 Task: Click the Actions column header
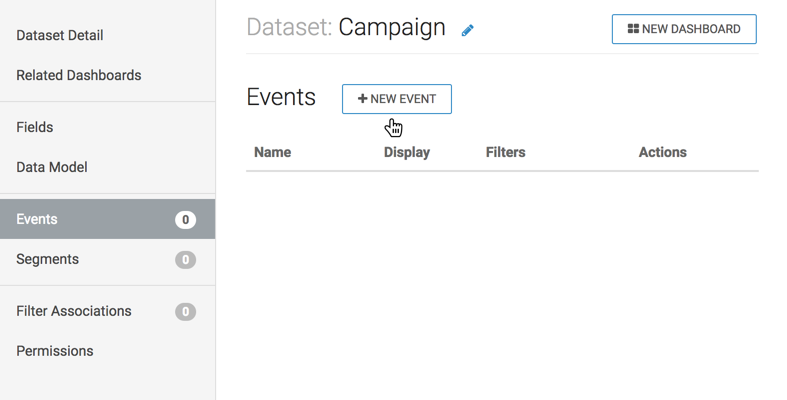662,153
